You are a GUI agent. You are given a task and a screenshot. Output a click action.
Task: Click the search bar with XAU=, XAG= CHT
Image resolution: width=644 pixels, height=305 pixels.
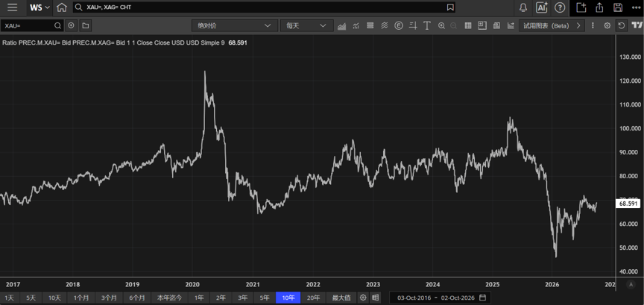[264, 7]
